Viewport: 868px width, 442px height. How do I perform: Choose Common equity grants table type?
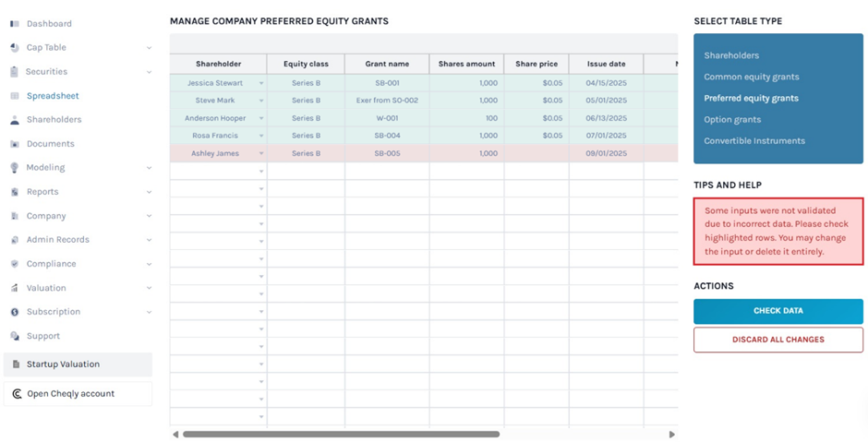pyautogui.click(x=752, y=78)
